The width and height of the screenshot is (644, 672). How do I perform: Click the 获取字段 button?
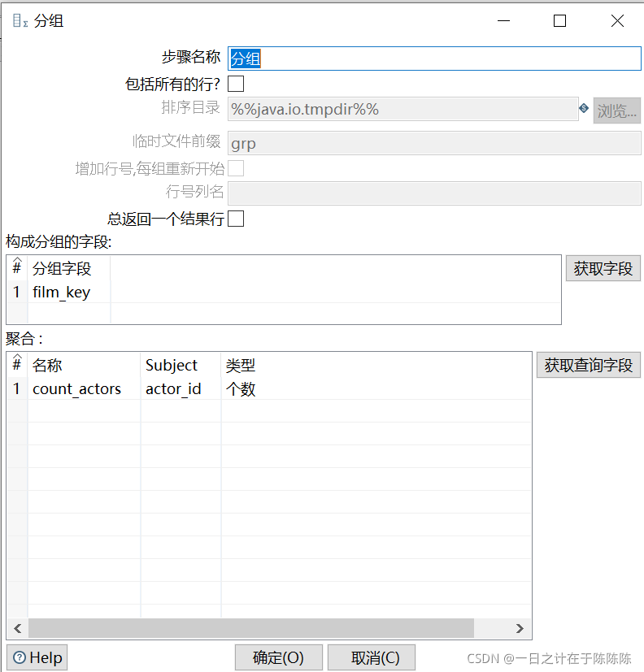(x=603, y=268)
